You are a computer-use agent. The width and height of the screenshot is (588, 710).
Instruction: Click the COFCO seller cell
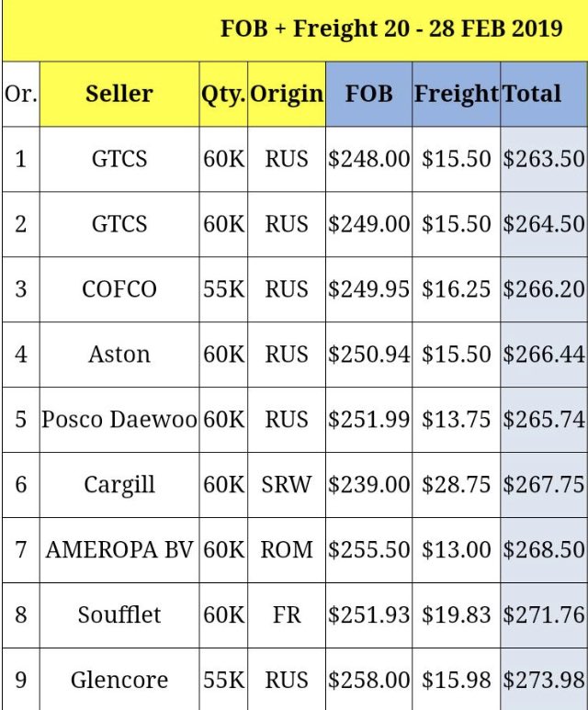click(119, 289)
